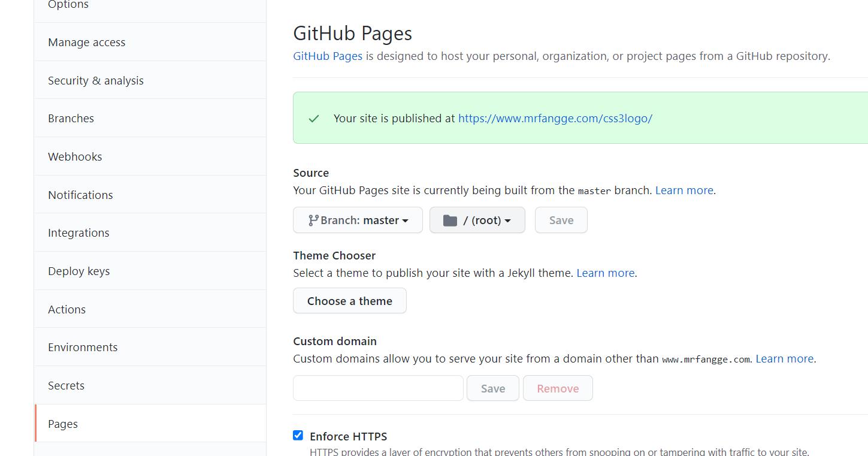This screenshot has width=868, height=456.
Task: Click the green success checkmark icon
Action: tap(314, 119)
